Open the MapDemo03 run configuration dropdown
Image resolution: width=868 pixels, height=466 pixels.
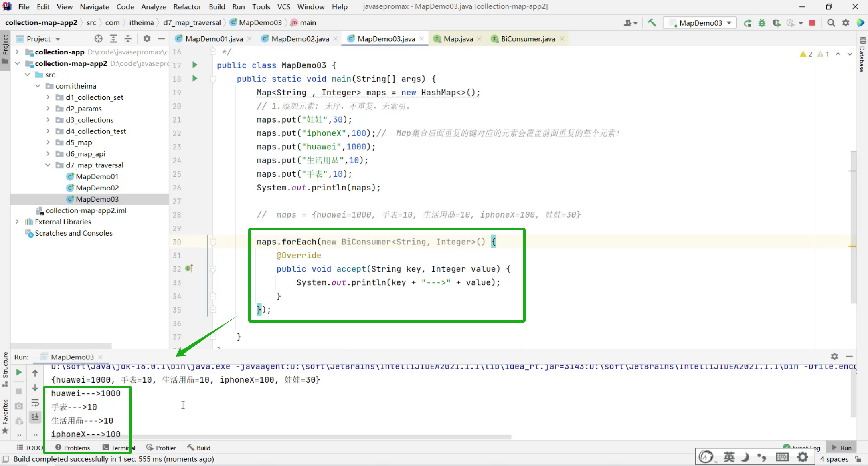point(728,23)
